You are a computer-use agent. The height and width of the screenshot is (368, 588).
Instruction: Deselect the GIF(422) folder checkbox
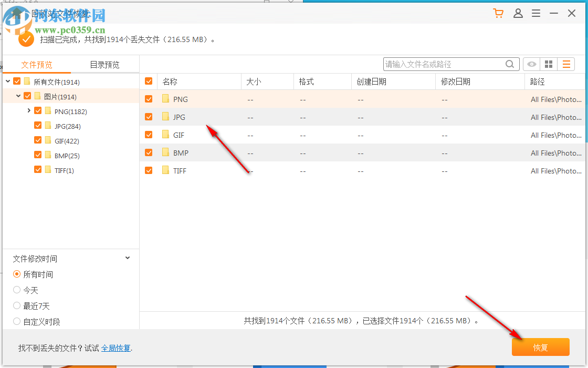coord(38,140)
